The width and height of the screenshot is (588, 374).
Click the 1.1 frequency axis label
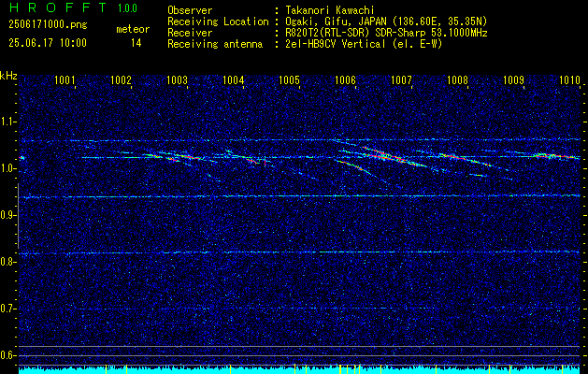coord(7,122)
